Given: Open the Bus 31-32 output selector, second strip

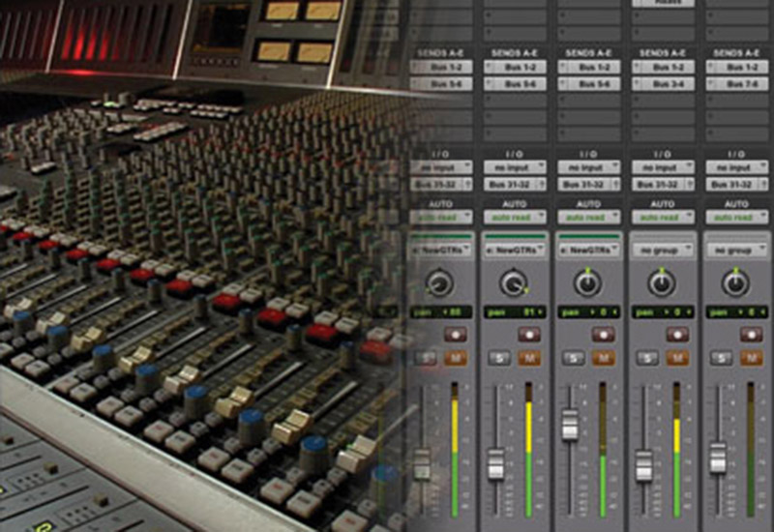Looking at the screenshot, I should pos(515,185).
